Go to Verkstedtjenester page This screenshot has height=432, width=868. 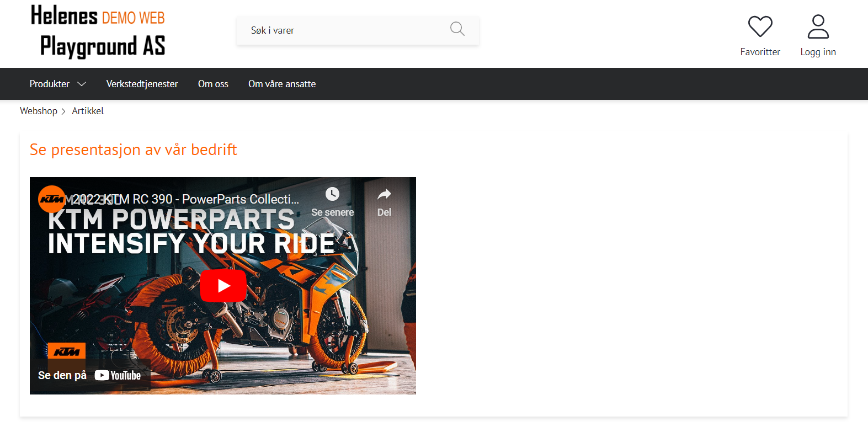(x=142, y=84)
